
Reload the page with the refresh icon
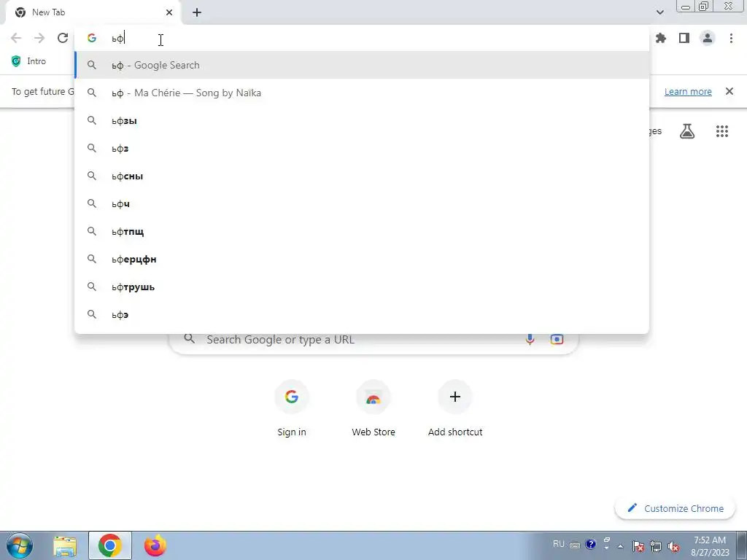click(x=63, y=38)
